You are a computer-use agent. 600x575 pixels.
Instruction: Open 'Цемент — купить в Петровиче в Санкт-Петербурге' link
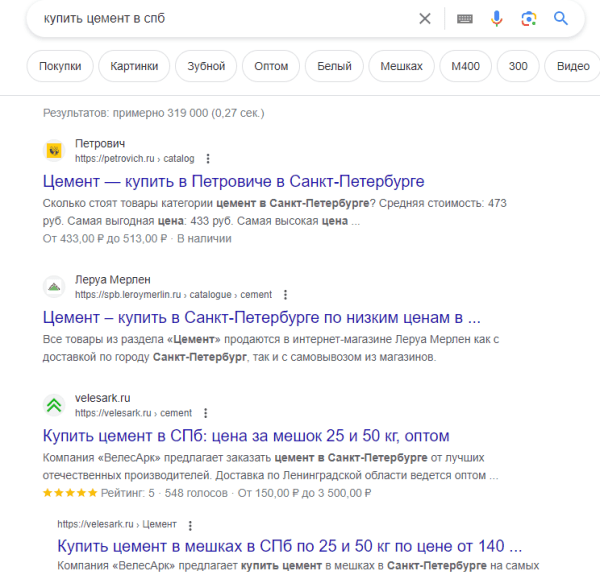[x=233, y=181]
